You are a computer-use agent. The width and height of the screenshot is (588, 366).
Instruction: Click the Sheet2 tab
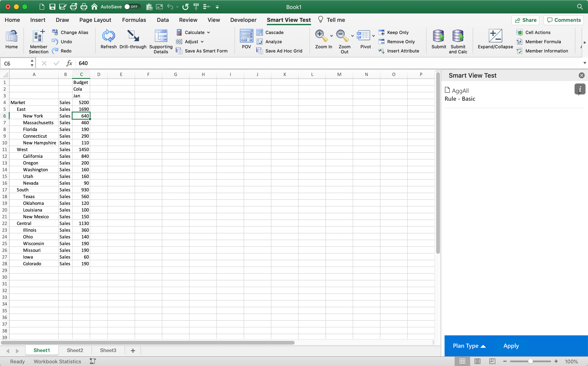click(75, 350)
